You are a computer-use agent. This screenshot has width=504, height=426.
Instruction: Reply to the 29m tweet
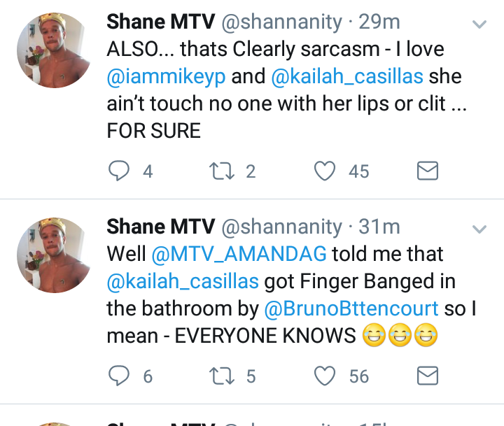[x=119, y=171]
